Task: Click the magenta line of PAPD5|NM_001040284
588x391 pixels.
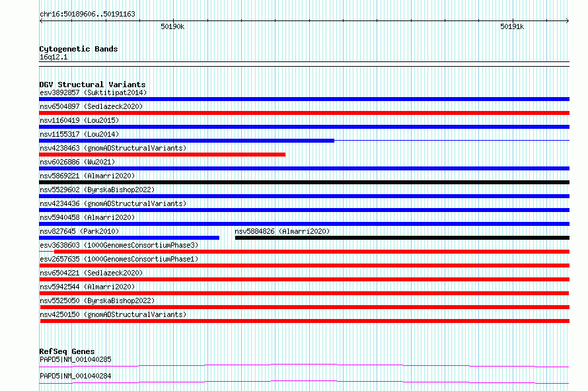Action: [304, 382]
